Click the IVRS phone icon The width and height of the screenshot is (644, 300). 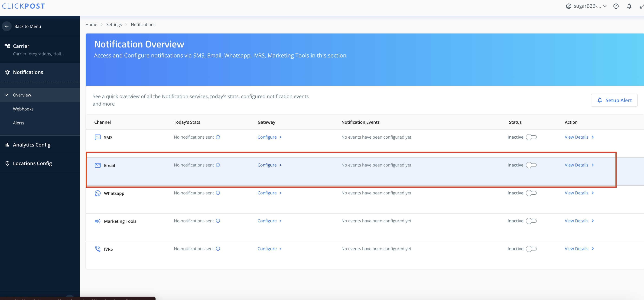coord(98,249)
